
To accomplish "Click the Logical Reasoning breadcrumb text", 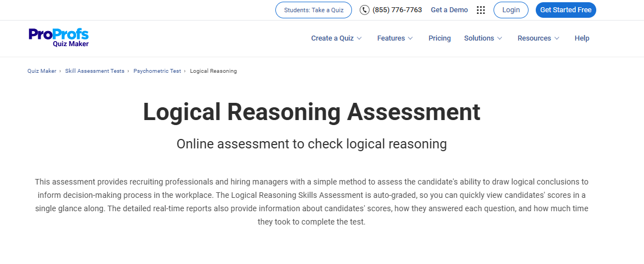I will pos(214,71).
